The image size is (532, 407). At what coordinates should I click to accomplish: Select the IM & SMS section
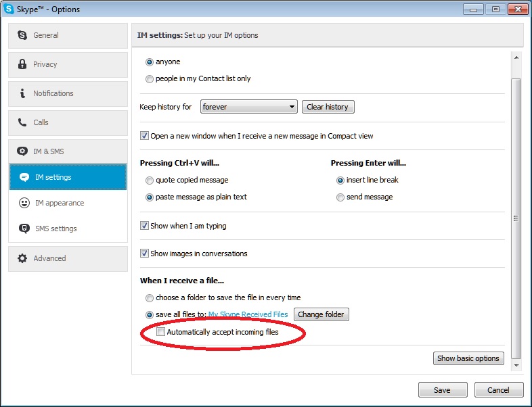coord(68,151)
